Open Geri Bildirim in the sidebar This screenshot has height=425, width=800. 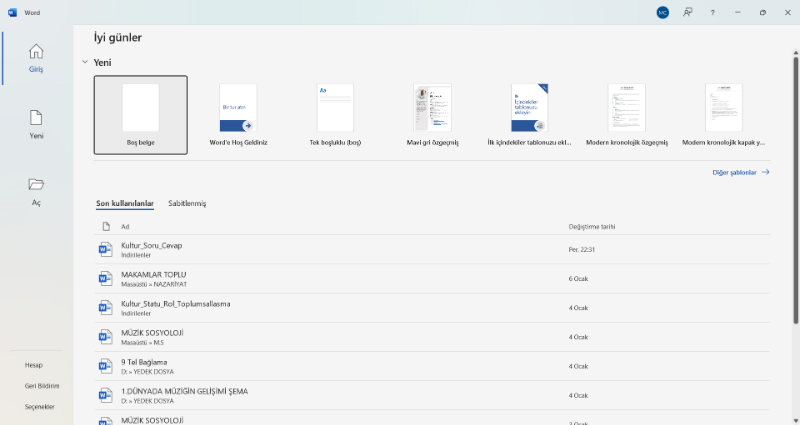(42, 386)
